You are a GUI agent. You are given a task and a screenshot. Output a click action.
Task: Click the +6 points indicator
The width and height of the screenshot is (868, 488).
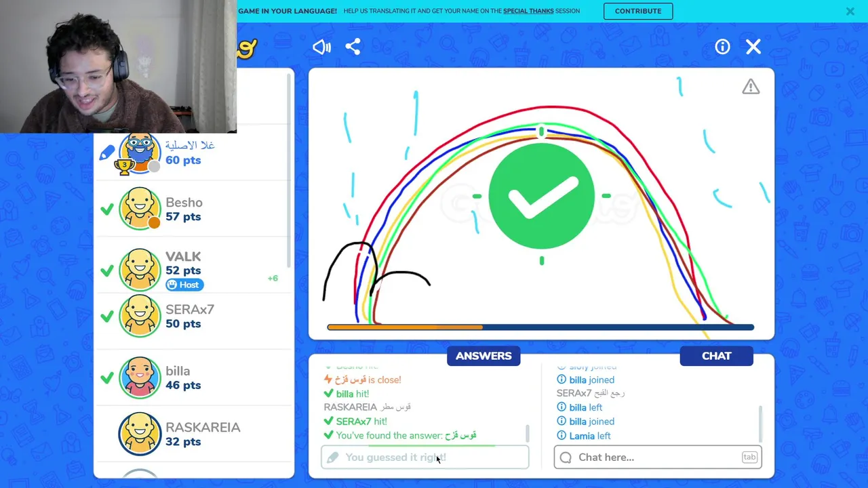pos(273,279)
